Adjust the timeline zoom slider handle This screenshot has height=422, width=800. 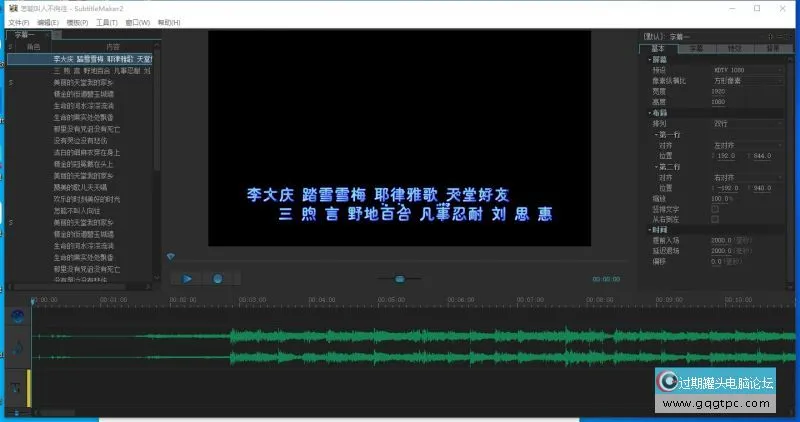pos(400,279)
